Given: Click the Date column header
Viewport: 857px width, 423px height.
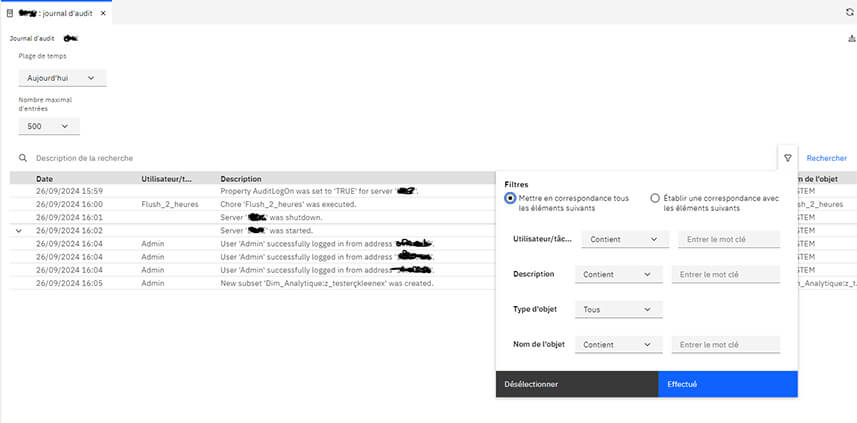Looking at the screenshot, I should 45,178.
